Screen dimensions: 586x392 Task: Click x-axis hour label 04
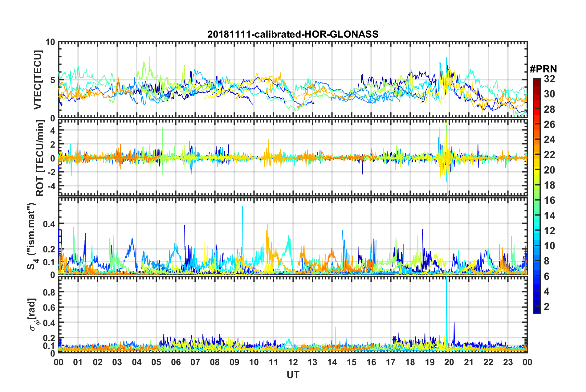click(x=137, y=362)
